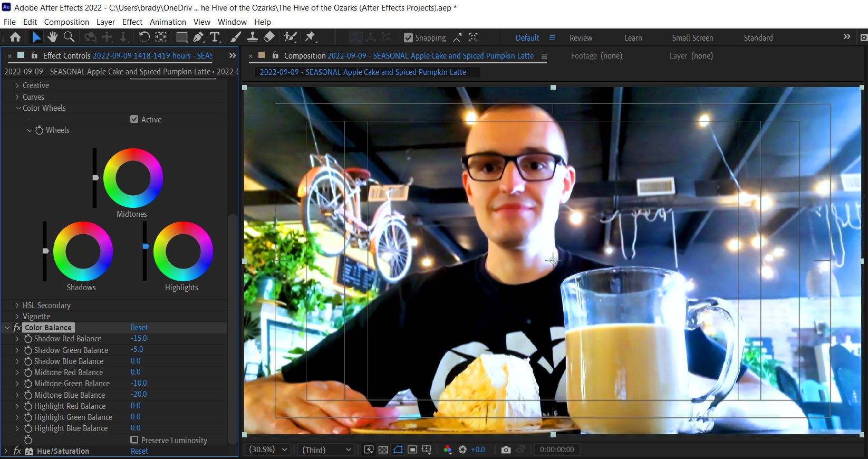This screenshot has width=868, height=459.
Task: Open the Effect menu
Action: pos(132,22)
